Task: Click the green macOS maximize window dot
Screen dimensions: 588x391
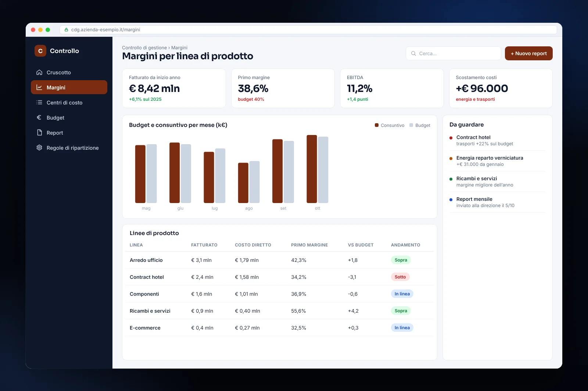Action: (48, 30)
